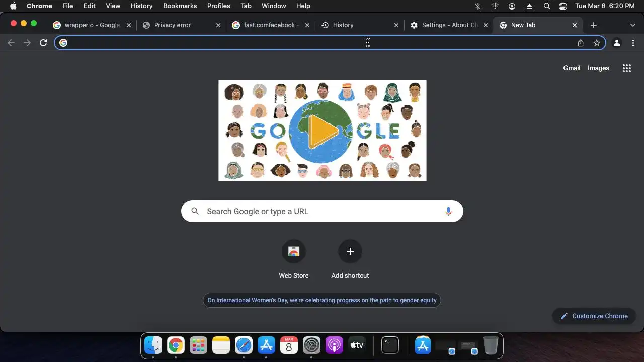Image resolution: width=644 pixels, height=362 pixels.
Task: Open Chrome's three-dot menu
Action: pos(633,43)
